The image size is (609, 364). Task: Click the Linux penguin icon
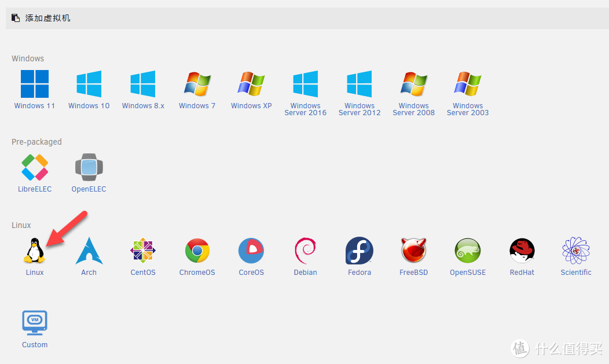(35, 251)
